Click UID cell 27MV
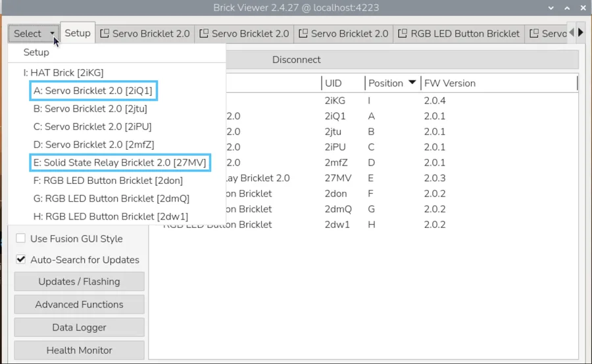The height and width of the screenshot is (364, 592). [338, 178]
